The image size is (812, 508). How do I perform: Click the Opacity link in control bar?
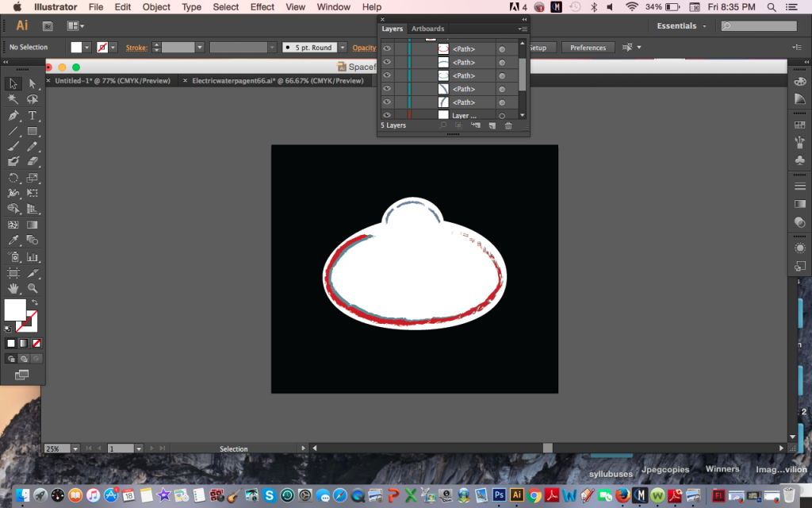(364, 48)
